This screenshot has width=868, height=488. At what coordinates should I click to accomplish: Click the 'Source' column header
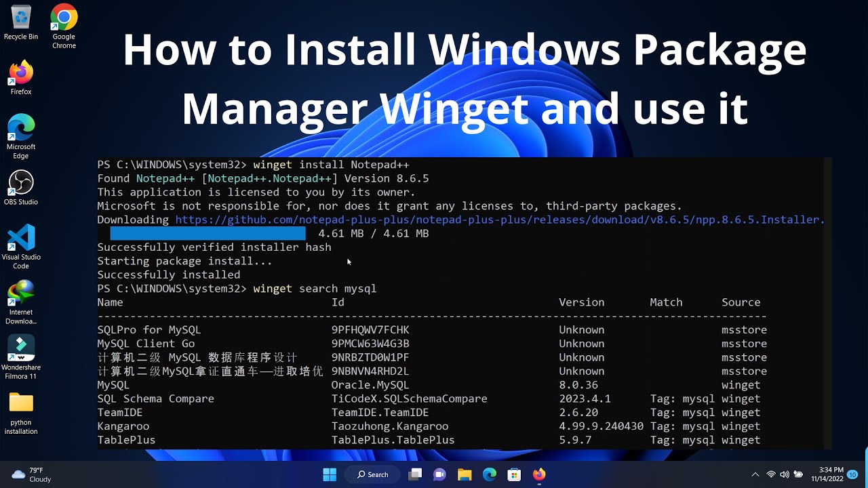741,302
